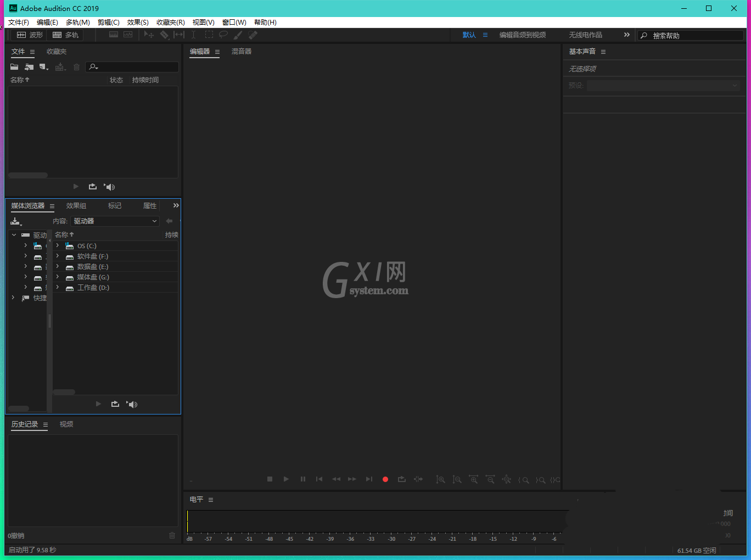
Task: Click the 搜索帮助 search box
Action: (690, 35)
